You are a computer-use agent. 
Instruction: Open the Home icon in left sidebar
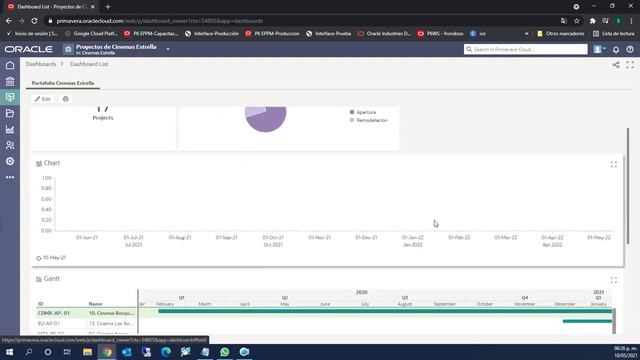(10, 65)
